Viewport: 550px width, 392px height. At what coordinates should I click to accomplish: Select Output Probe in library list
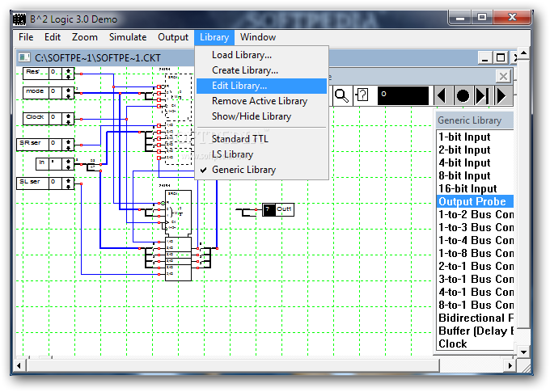point(475,201)
